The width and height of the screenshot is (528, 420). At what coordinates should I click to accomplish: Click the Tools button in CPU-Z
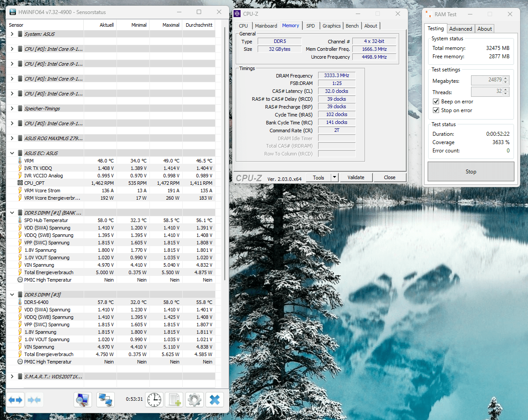(319, 177)
